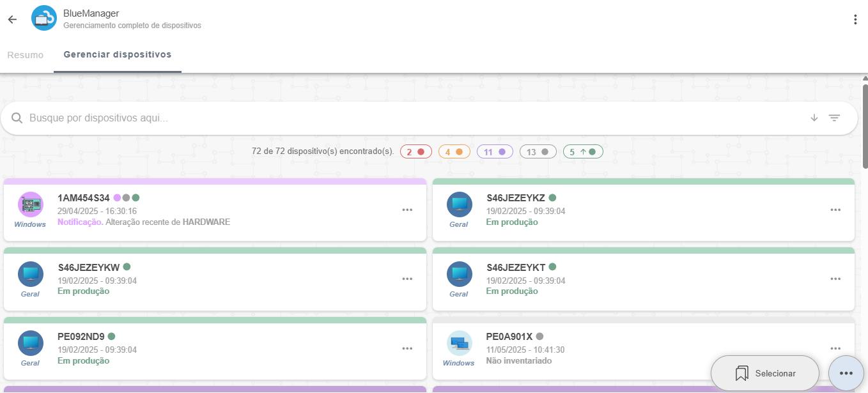868x393 pixels.
Task: Switch to the Resumo tab
Action: tap(26, 55)
